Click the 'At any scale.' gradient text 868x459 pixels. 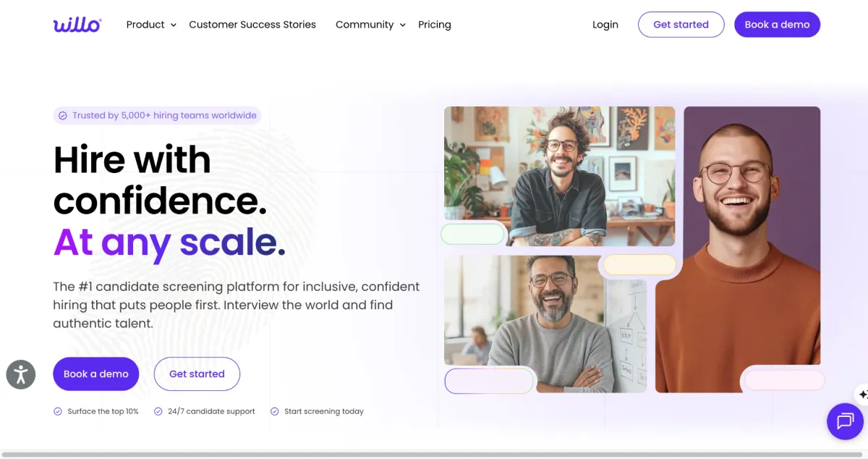[x=169, y=243]
